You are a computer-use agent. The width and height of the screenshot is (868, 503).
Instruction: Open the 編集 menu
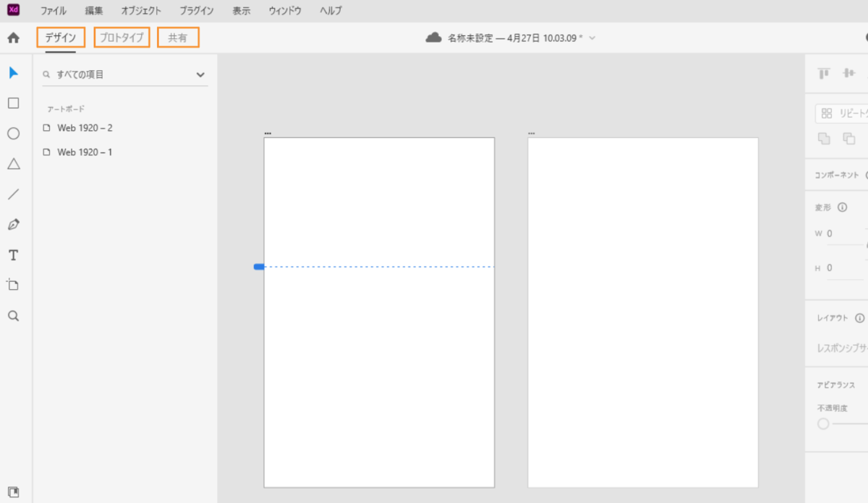[x=94, y=11]
